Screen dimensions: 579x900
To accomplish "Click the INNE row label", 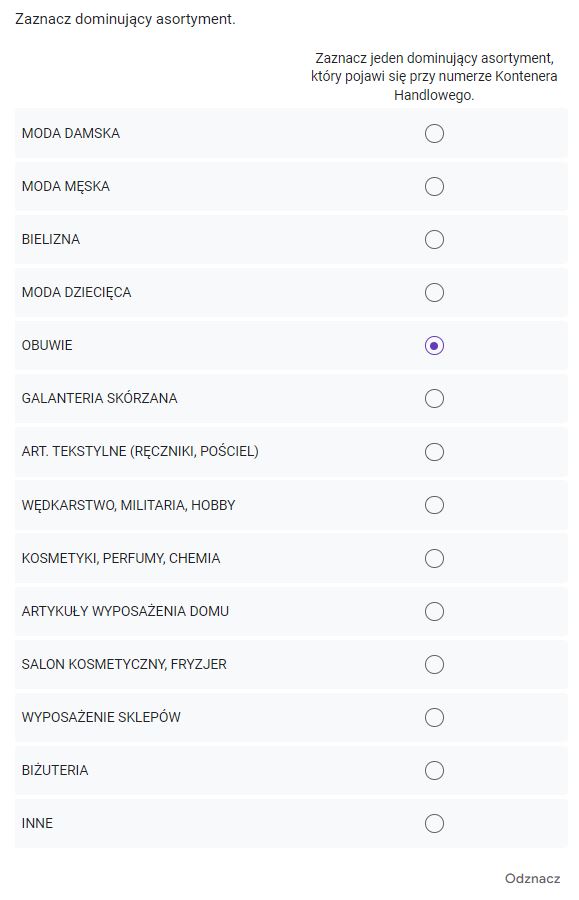I will 37,823.
